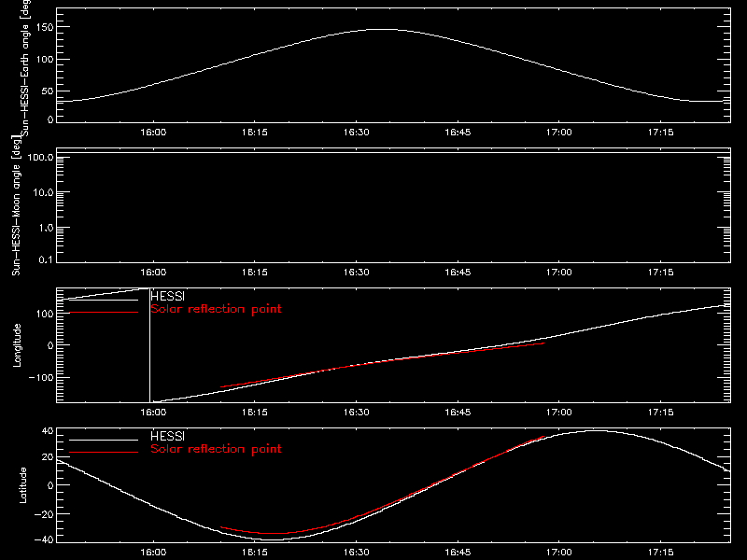Click the peak of the Earth angle curve
This screenshot has height=560, width=747.
383,30
